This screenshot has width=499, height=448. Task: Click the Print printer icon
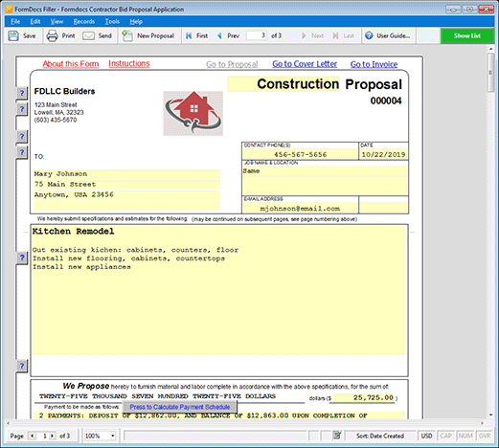point(52,35)
